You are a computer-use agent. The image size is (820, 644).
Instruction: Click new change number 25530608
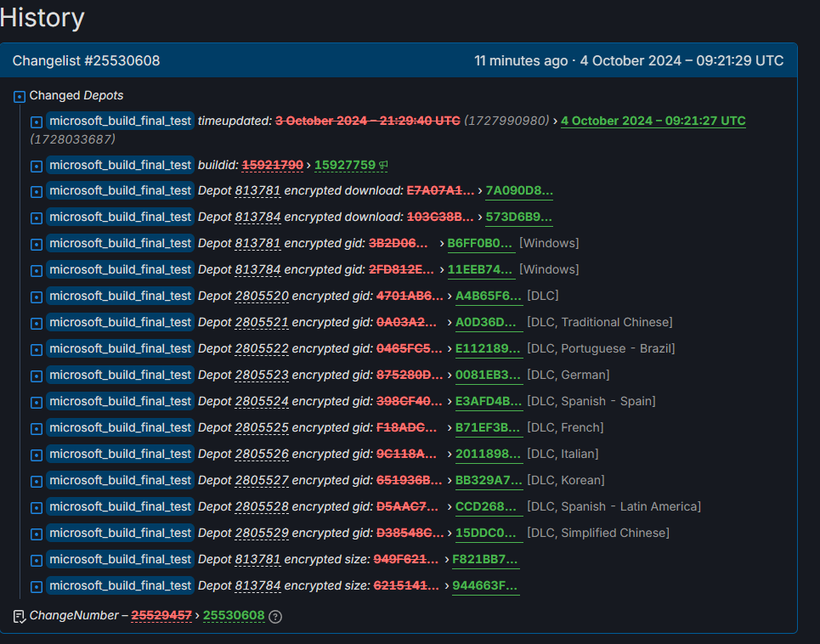pyautogui.click(x=234, y=615)
